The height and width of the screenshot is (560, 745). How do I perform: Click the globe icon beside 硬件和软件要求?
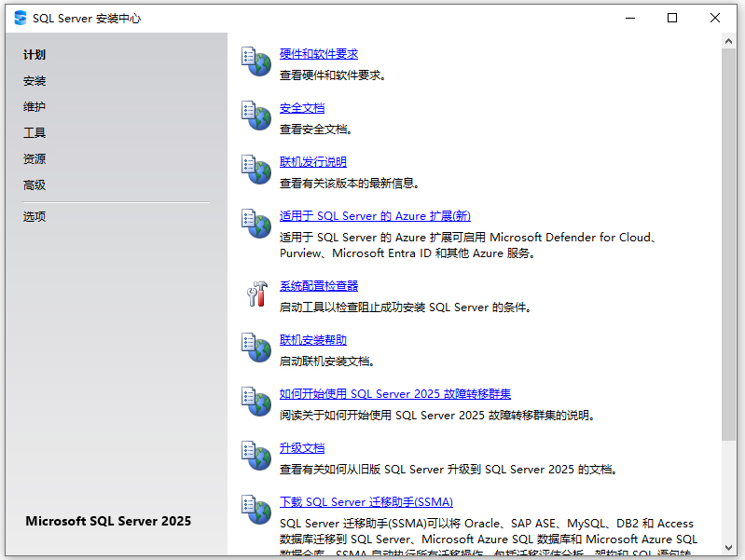pyautogui.click(x=256, y=61)
